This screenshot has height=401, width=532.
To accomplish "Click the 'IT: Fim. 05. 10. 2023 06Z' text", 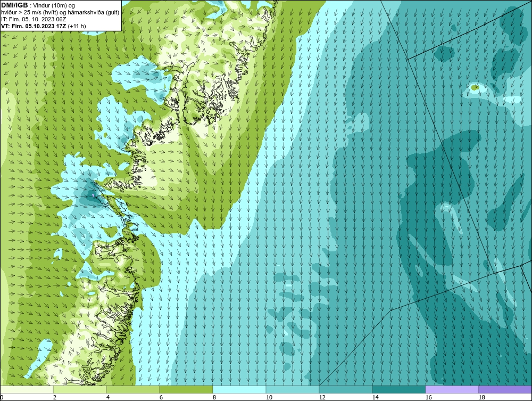I will (x=34, y=19).
